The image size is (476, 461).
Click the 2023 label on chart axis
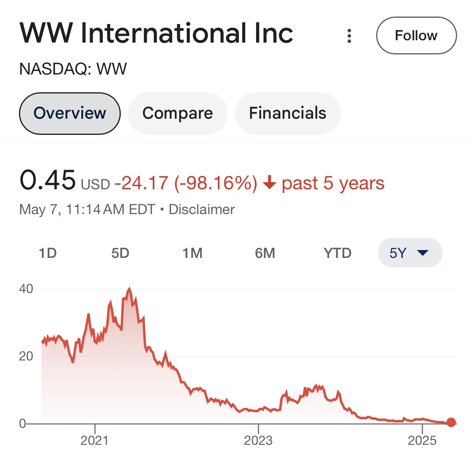tap(258, 440)
